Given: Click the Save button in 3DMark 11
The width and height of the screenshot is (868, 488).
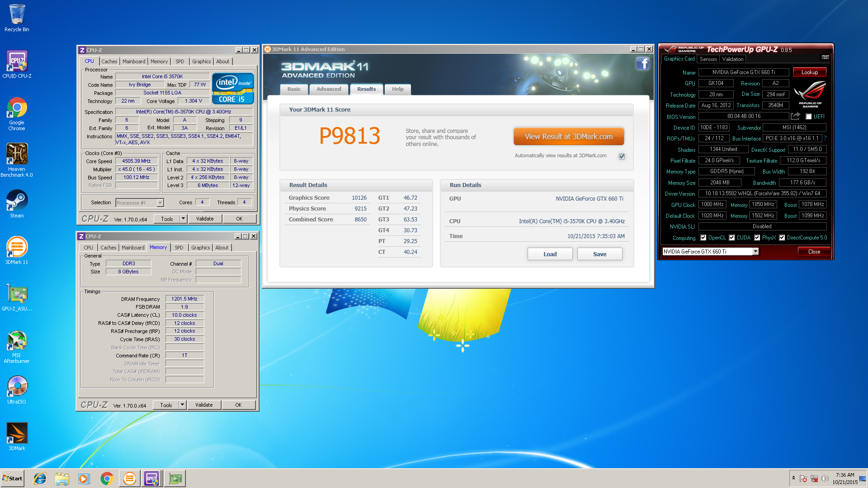Looking at the screenshot, I should [599, 254].
